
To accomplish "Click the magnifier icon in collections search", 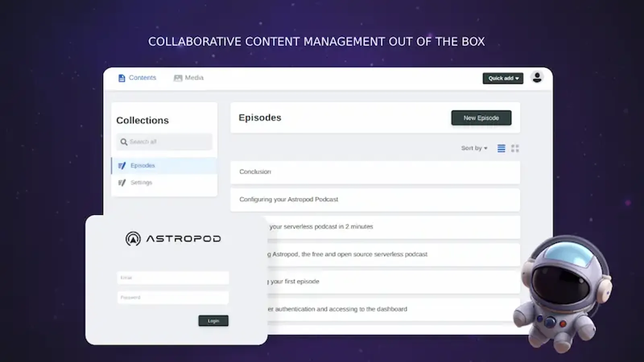I will click(124, 142).
